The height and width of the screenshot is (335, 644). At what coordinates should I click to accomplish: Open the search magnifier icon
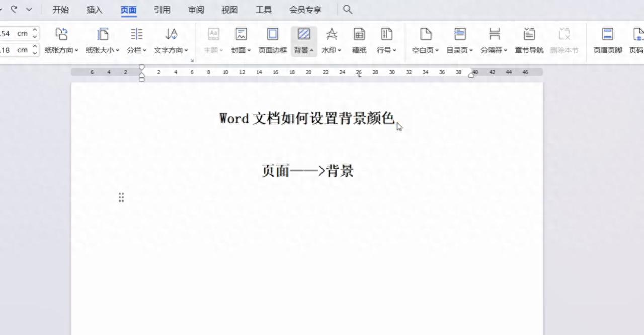tap(348, 9)
